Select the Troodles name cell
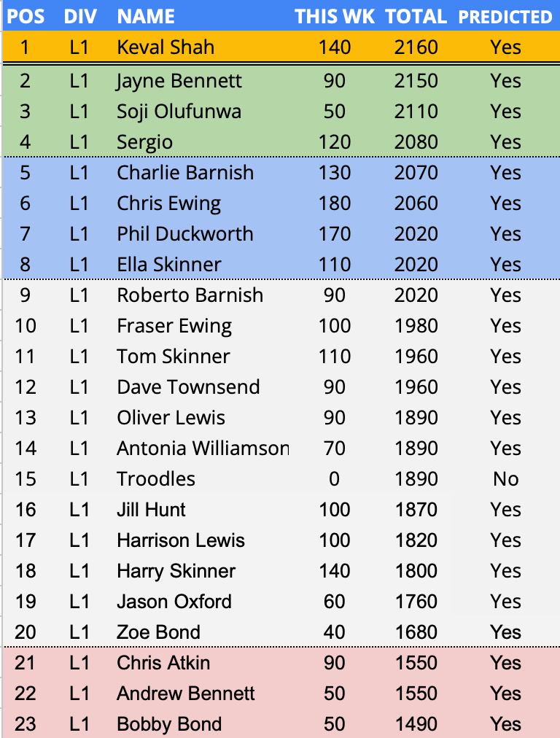 coord(156,479)
